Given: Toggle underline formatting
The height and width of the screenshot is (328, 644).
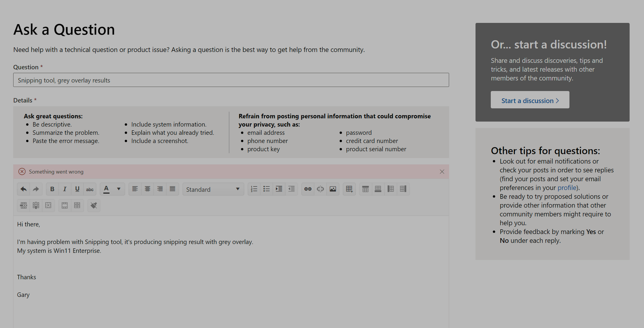Looking at the screenshot, I should [x=77, y=189].
